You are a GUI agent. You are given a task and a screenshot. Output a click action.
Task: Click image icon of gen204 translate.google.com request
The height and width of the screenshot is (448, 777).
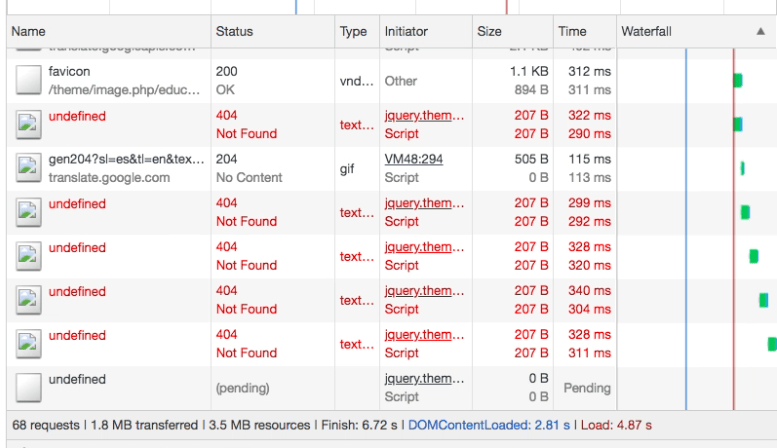(29, 168)
